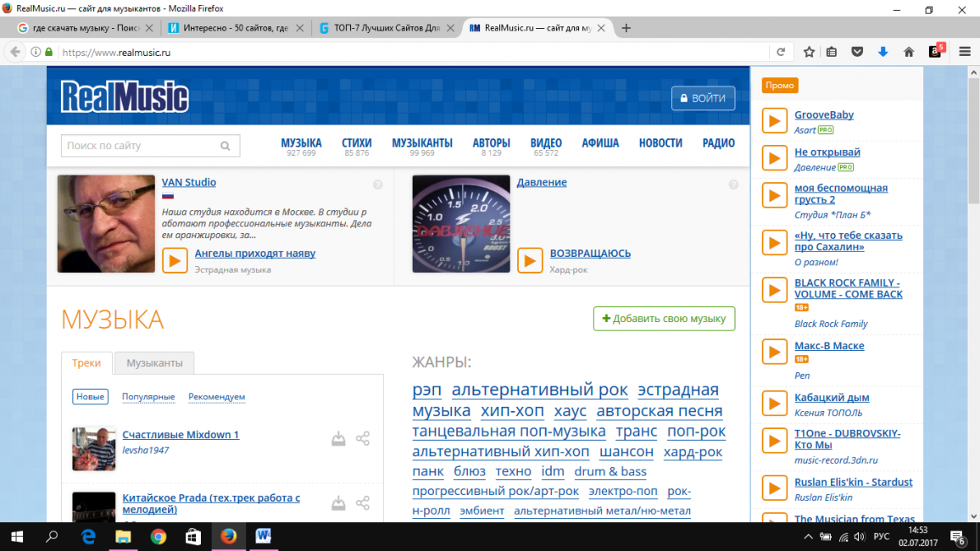Click the Firefox address bar URL

116,53
